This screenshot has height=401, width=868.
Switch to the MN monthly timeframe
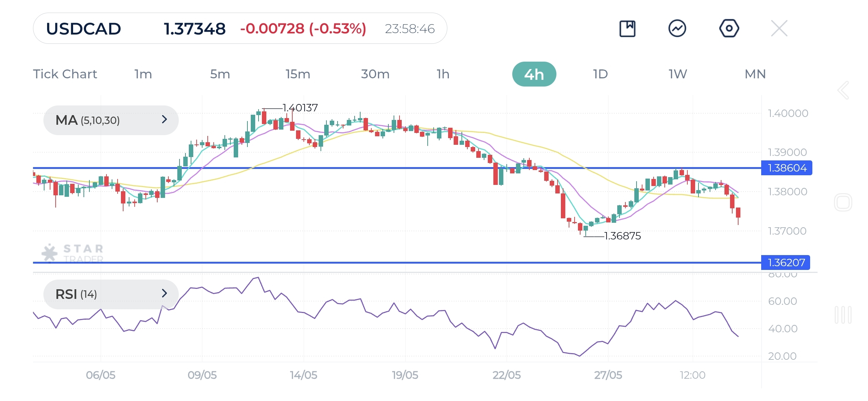tap(755, 74)
